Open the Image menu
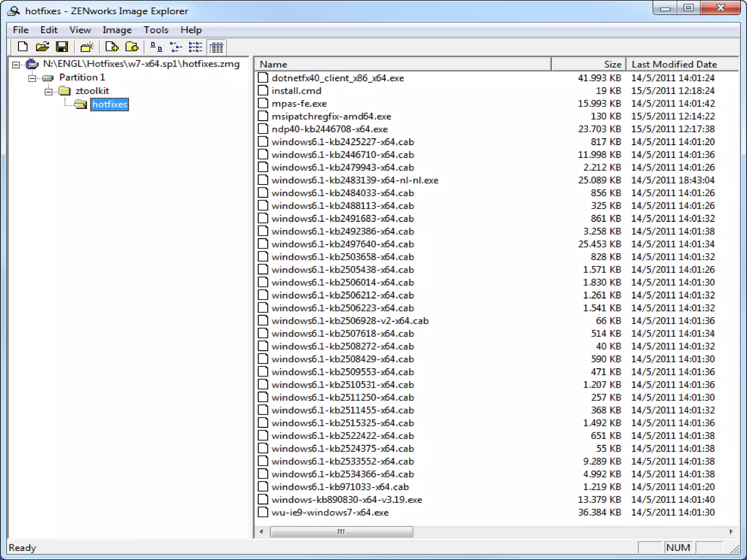Image resolution: width=747 pixels, height=560 pixels. tap(117, 30)
